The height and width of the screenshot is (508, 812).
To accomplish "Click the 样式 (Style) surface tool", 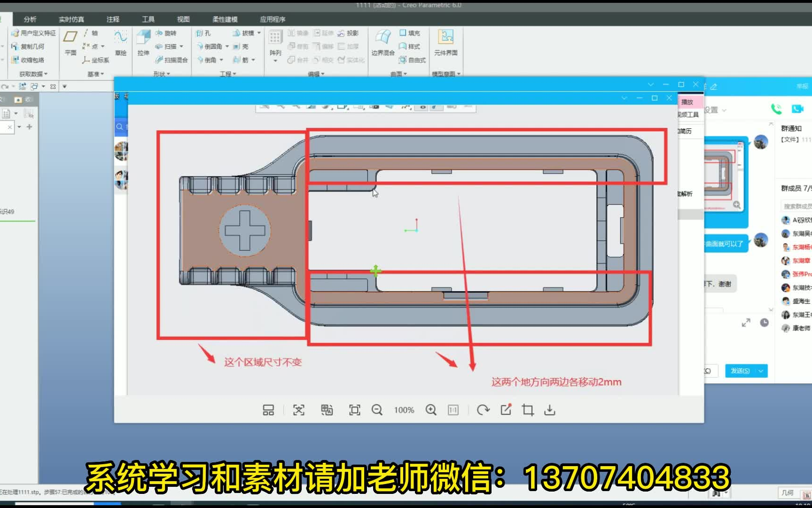I will tap(409, 46).
